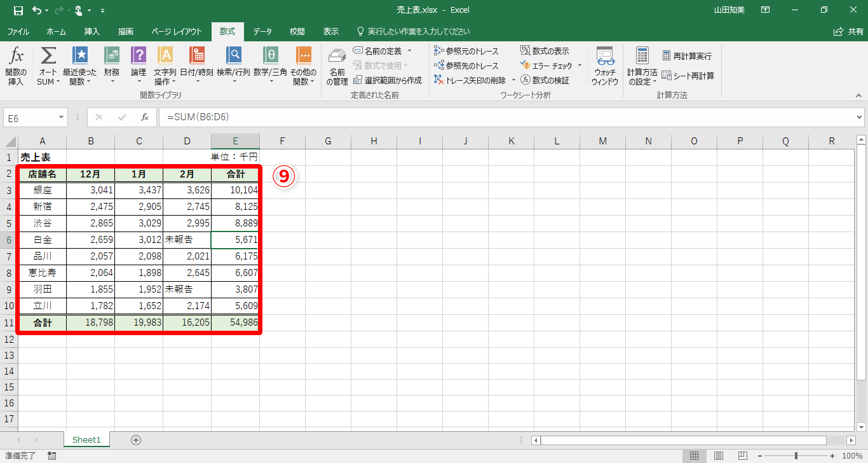Open the Watch Window (ウォッチ ウィンドウ)
Viewport: 868px width, 463px height.
[605, 66]
